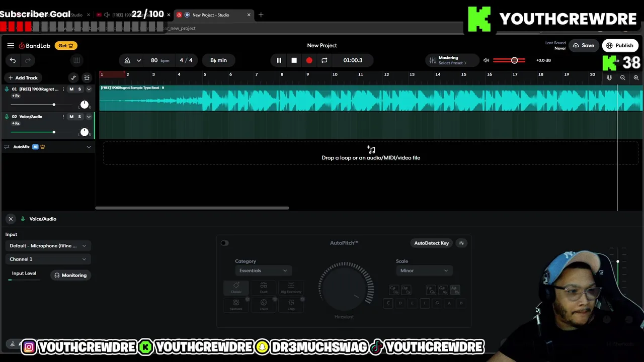
Task: Undo the last action
Action: coord(13,60)
